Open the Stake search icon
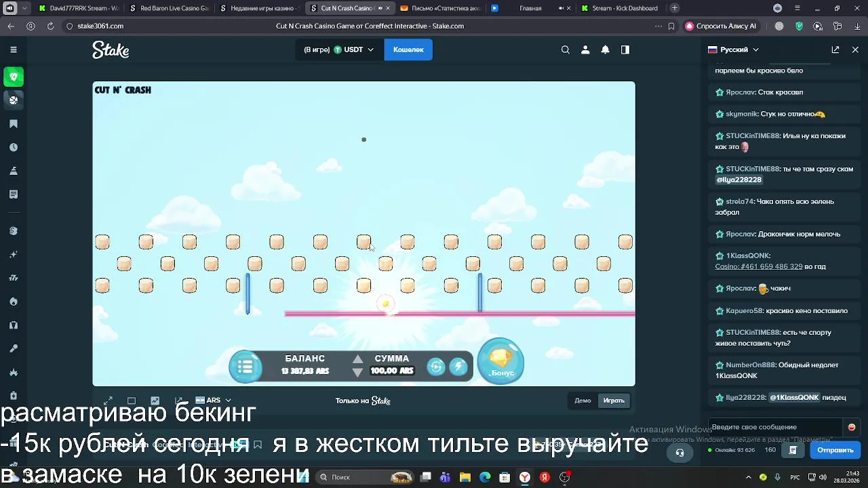Viewport: 868px width, 488px height. [x=565, y=49]
